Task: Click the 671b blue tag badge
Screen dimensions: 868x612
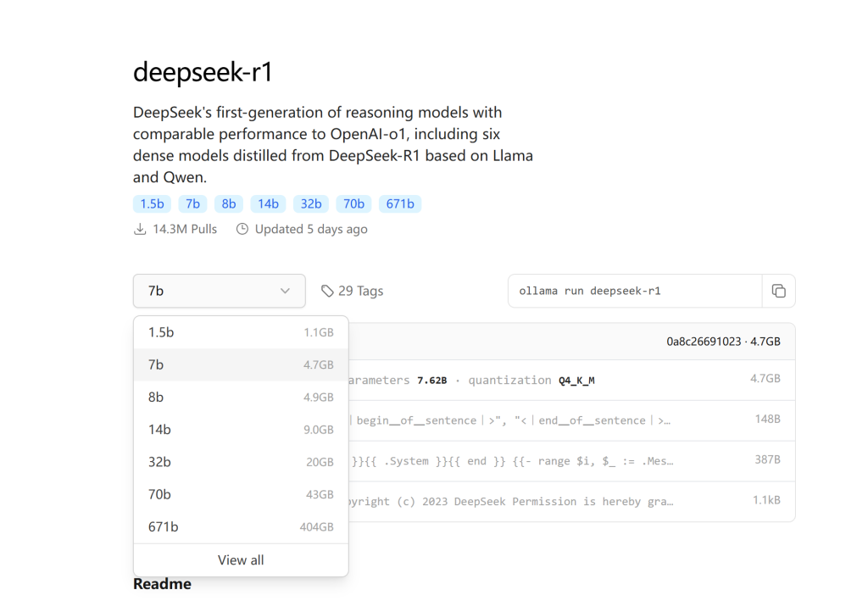Action: pos(400,203)
